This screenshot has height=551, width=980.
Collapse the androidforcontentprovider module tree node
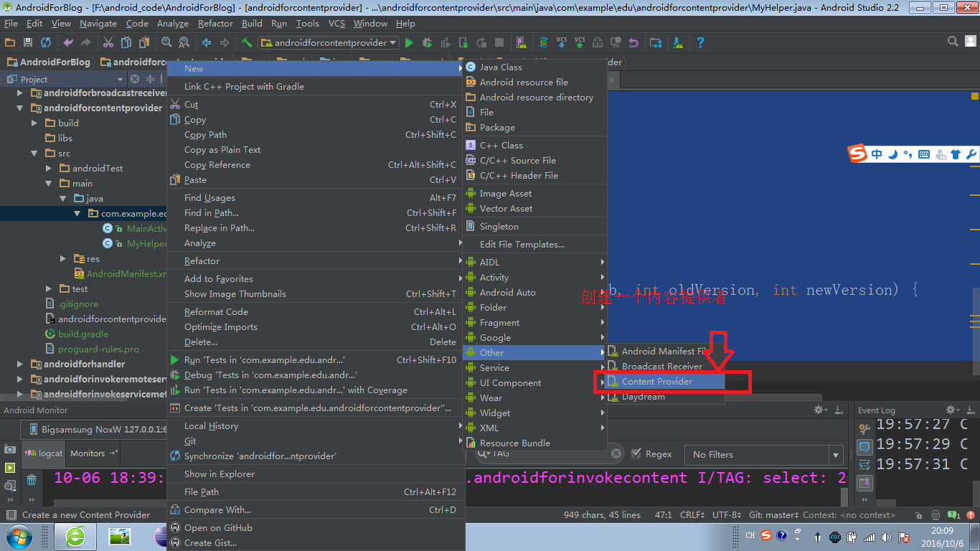click(20, 108)
